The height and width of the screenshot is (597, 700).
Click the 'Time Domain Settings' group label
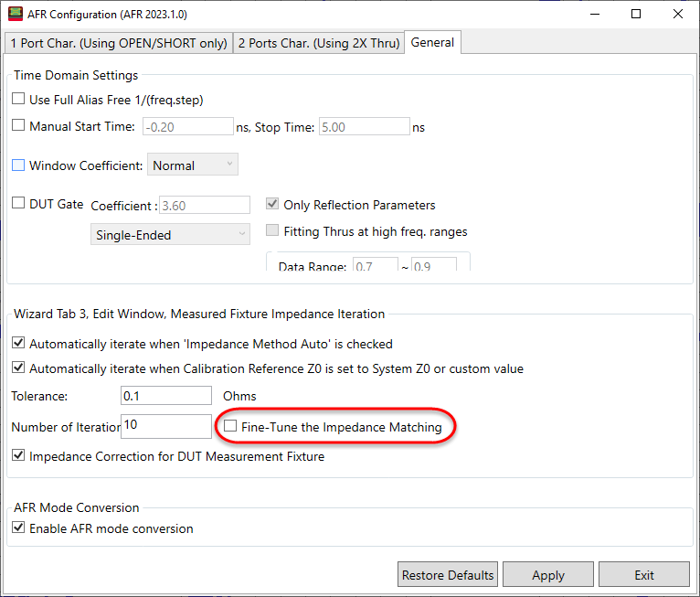point(76,75)
